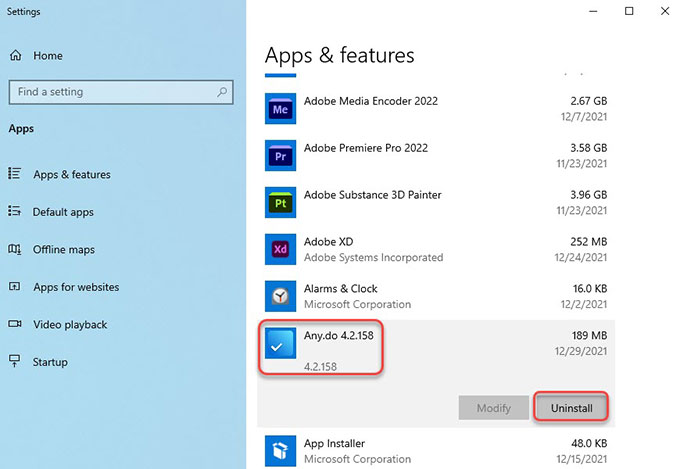Click the 12/24/2021 install date
680x469 pixels.
click(581, 257)
